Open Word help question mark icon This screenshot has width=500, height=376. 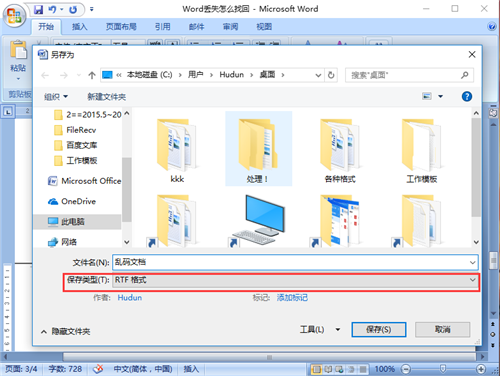click(492, 26)
